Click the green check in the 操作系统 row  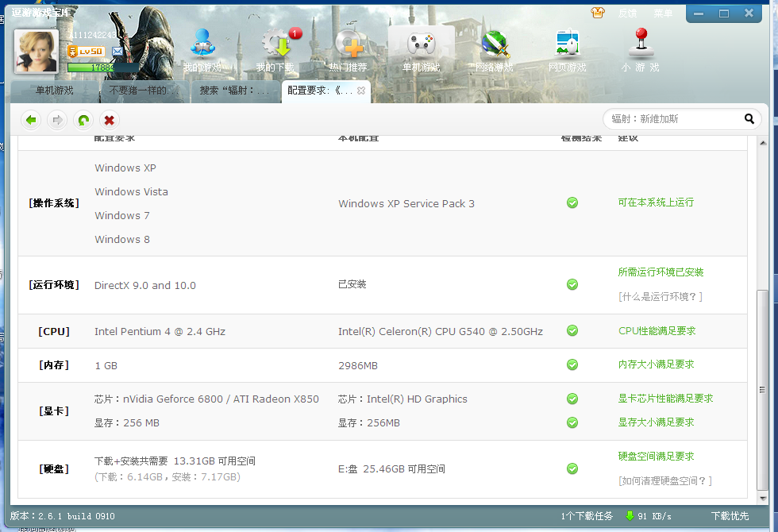572,202
